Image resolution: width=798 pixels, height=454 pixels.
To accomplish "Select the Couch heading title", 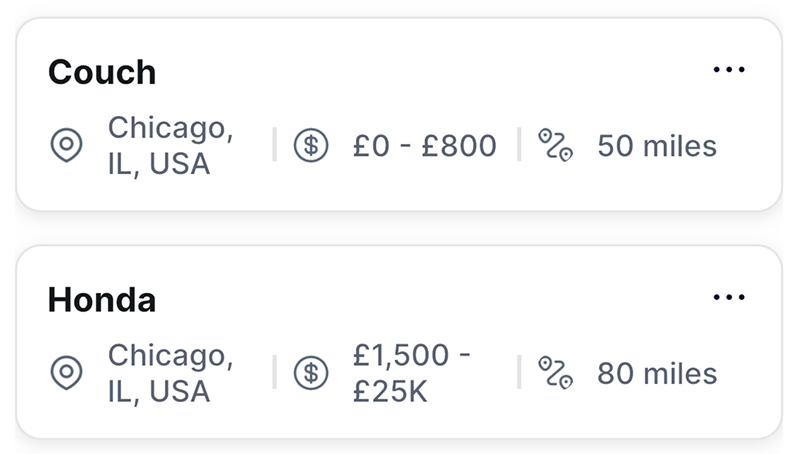I will pos(102,72).
